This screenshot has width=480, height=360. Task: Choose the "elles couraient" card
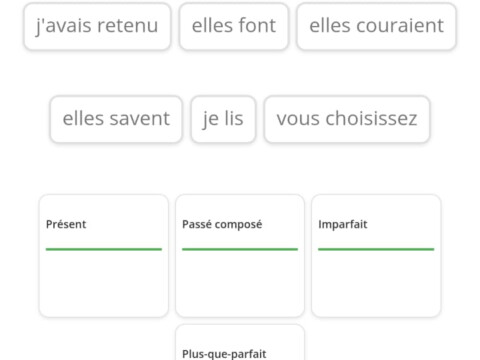376,26
